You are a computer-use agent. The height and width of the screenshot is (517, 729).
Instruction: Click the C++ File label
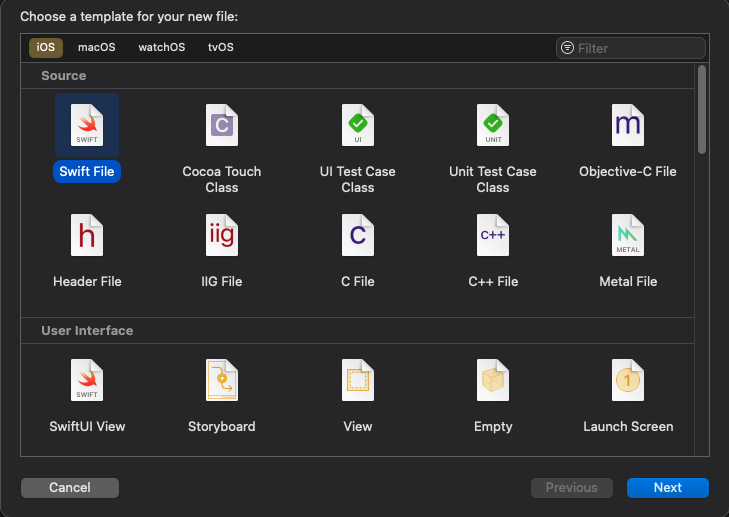pyautogui.click(x=493, y=281)
